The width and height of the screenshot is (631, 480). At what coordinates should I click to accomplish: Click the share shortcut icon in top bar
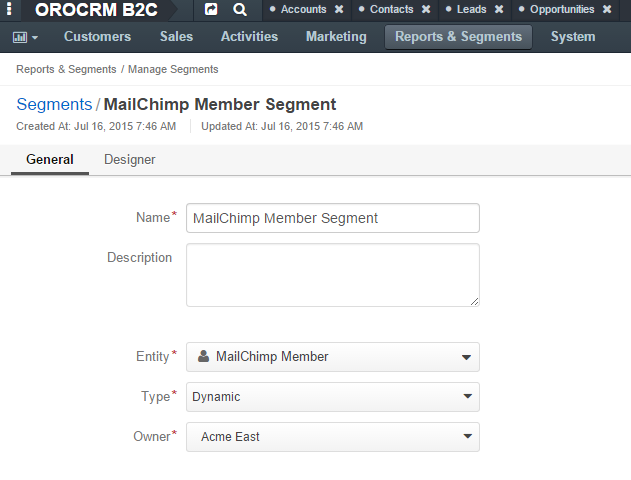tap(211, 9)
